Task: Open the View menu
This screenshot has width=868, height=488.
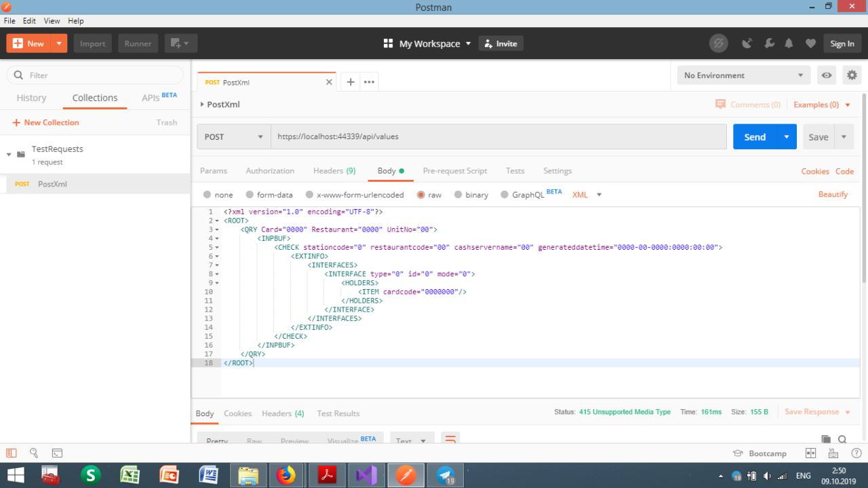Action: click(x=52, y=21)
